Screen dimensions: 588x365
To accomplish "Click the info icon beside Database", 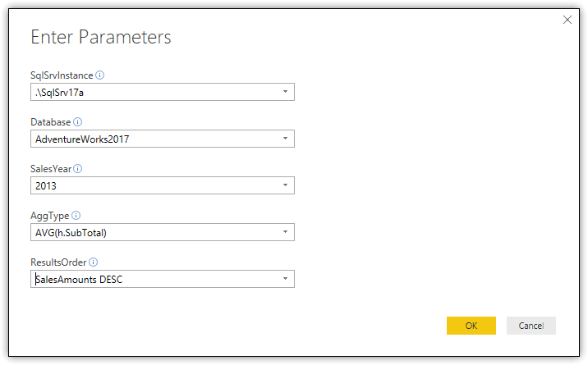I will [77, 122].
